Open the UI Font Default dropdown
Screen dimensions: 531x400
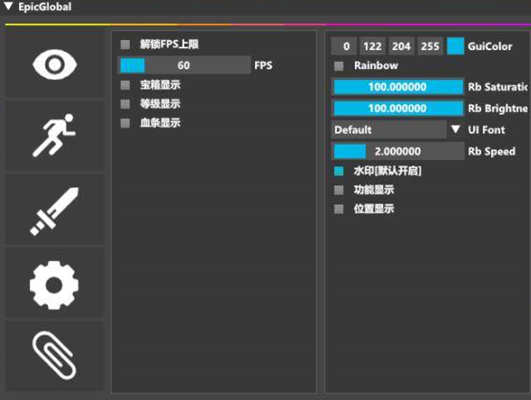[x=389, y=130]
